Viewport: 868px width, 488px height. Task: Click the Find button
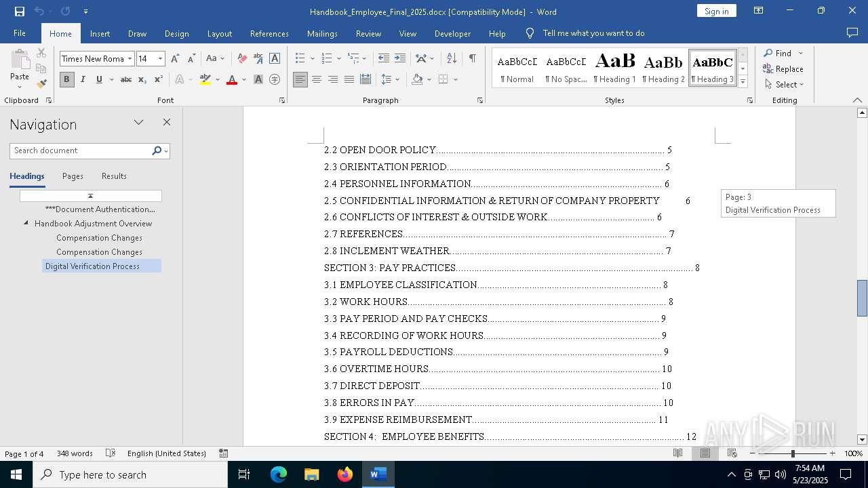click(778, 53)
